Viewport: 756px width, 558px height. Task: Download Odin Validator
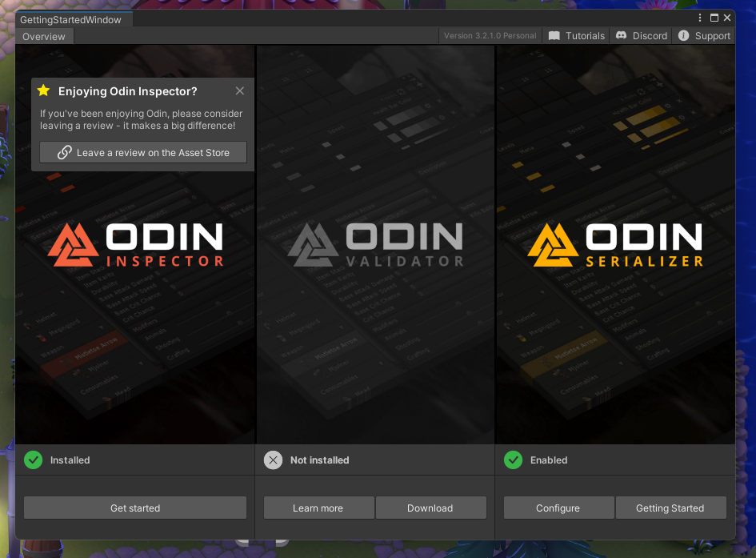pos(430,508)
